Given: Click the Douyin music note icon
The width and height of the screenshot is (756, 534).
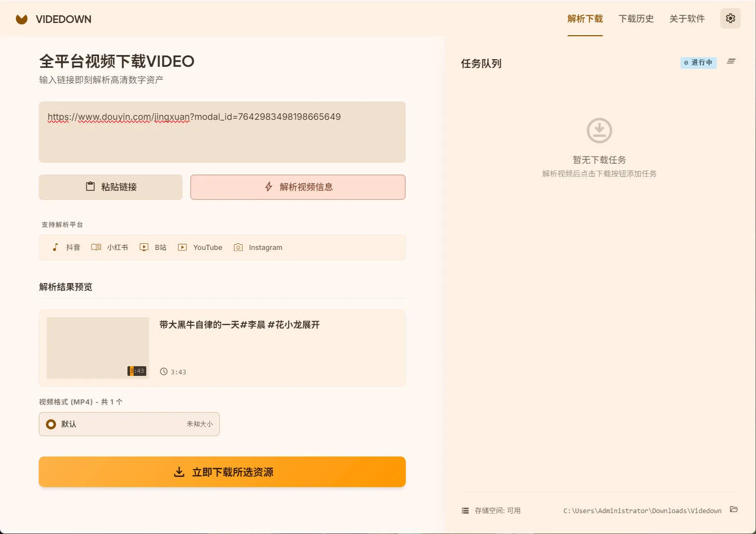Looking at the screenshot, I should pyautogui.click(x=56, y=247).
